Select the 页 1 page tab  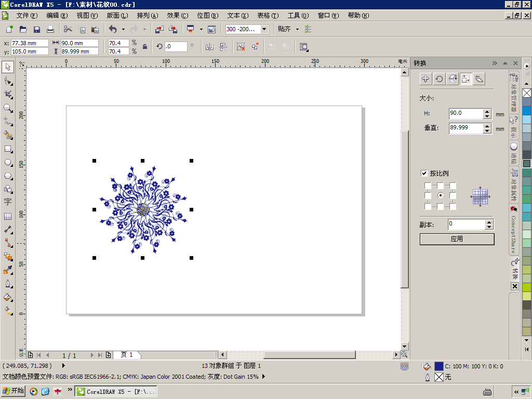(127, 355)
